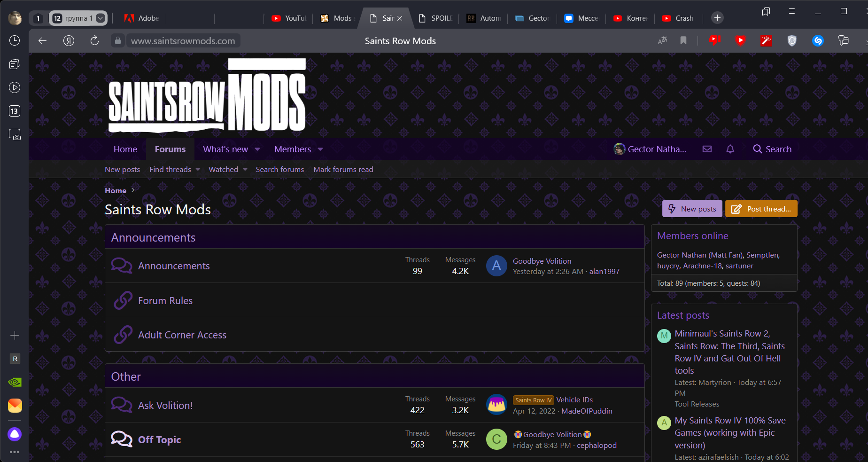The height and width of the screenshot is (462, 868).
Task: Click the blue Shazam extension icon
Action: tap(818, 41)
